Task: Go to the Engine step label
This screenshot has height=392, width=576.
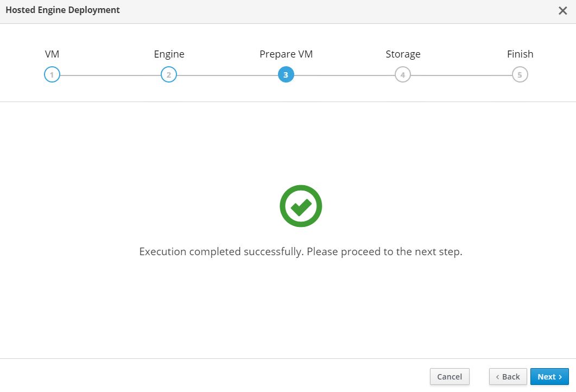Action: 169,54
